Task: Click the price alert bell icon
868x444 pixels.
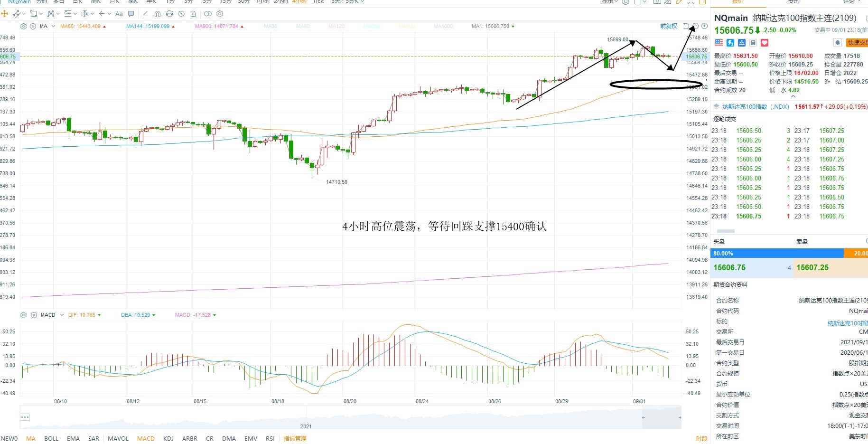Action: pyautogui.click(x=838, y=43)
